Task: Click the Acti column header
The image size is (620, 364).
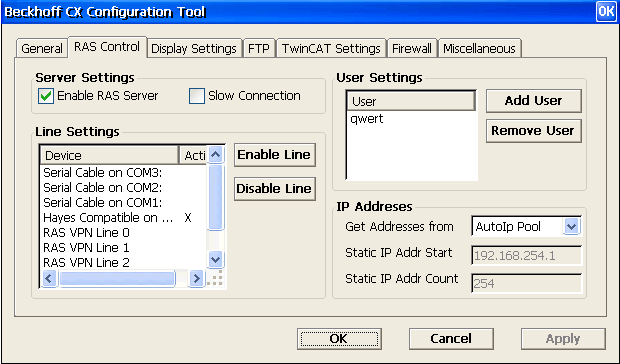Action: [x=193, y=155]
